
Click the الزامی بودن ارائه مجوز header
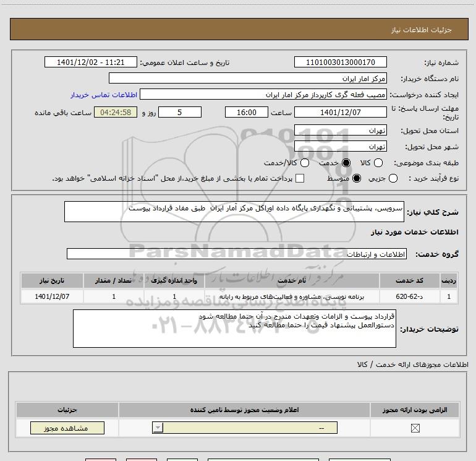coord(415,410)
